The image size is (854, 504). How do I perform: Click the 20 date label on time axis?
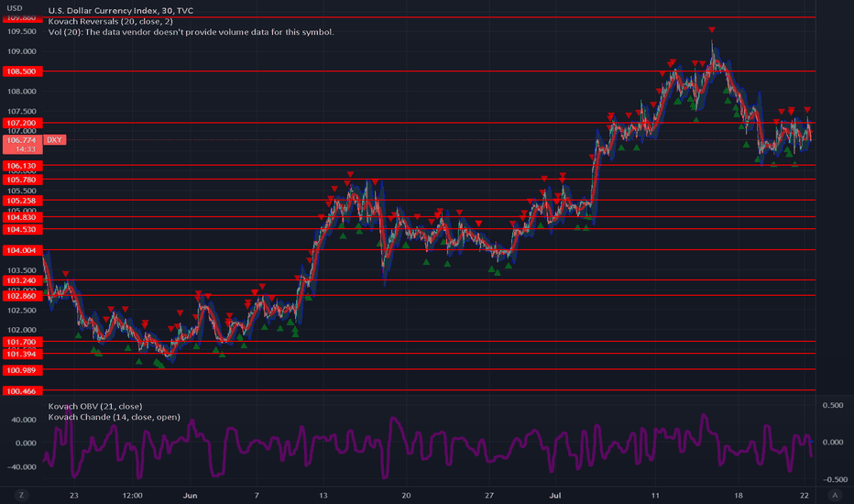[x=406, y=495]
